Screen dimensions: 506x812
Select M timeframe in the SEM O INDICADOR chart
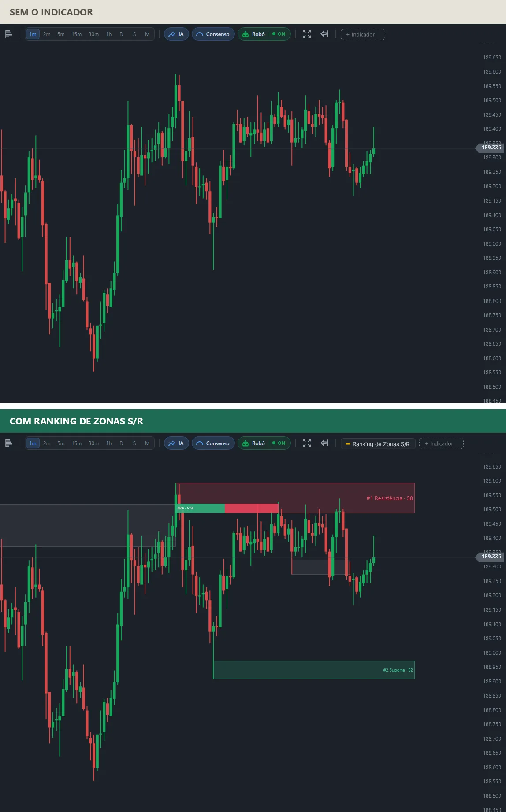coord(147,34)
